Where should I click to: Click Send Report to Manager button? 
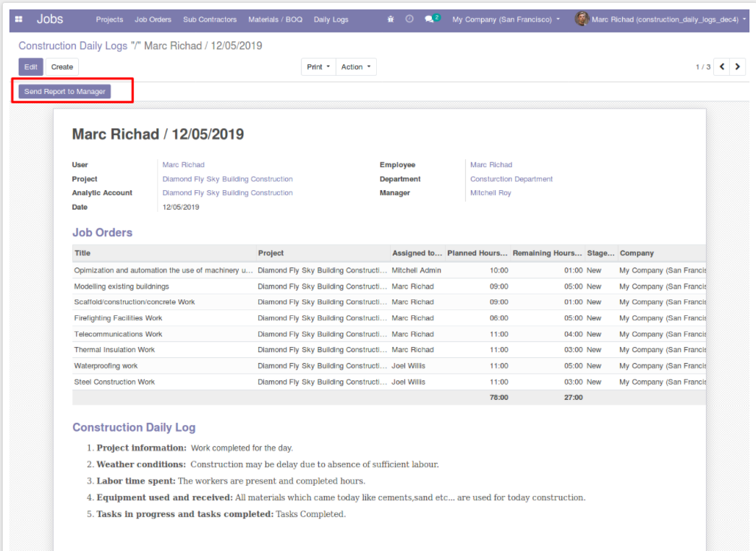pyautogui.click(x=65, y=91)
